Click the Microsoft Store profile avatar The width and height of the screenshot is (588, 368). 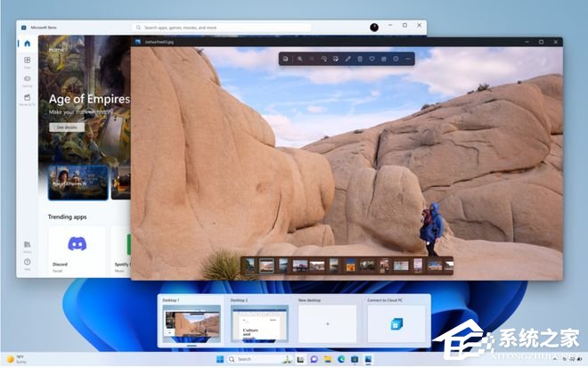pos(374,28)
